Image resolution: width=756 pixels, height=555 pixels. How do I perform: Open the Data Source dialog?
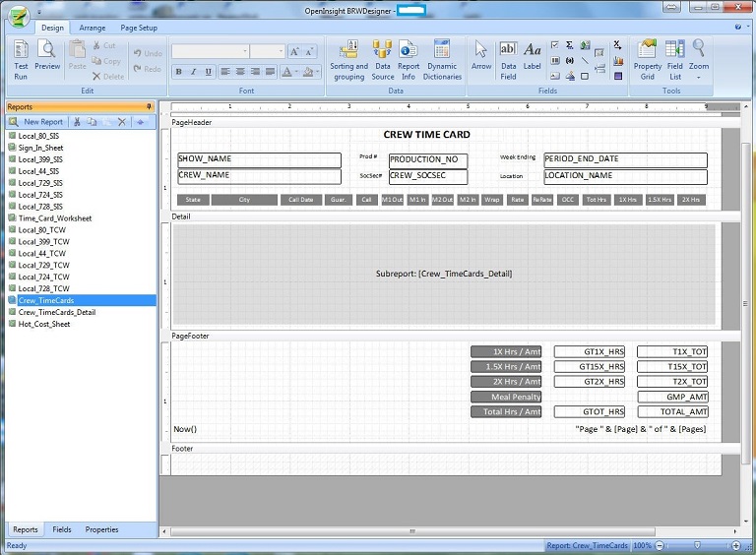(x=383, y=60)
